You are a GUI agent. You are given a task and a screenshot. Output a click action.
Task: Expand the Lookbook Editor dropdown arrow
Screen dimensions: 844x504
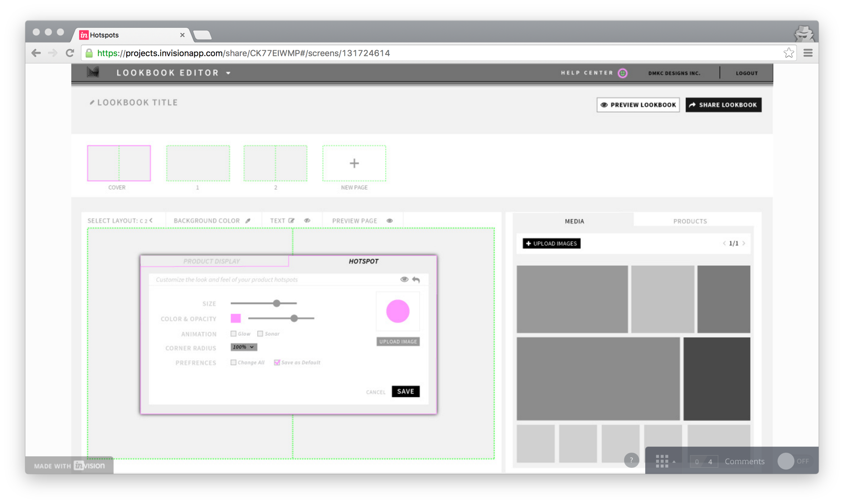228,73
